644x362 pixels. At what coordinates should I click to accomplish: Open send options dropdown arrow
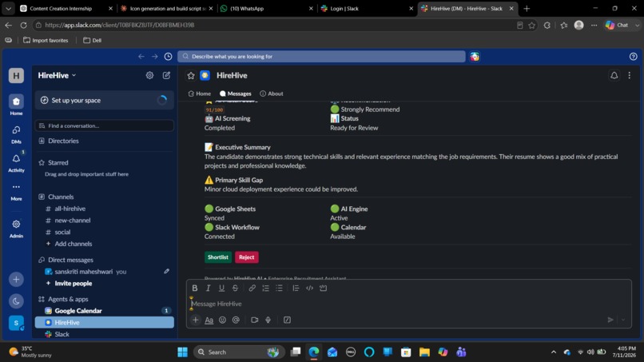coord(623,320)
